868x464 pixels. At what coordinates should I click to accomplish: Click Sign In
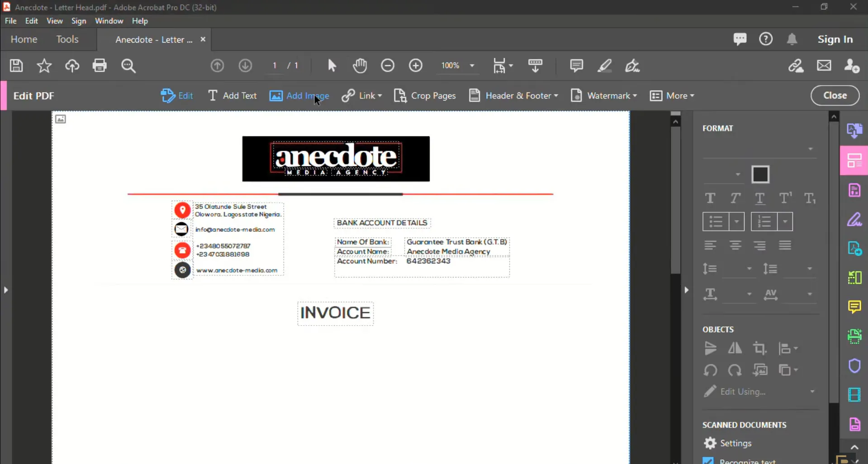(835, 39)
